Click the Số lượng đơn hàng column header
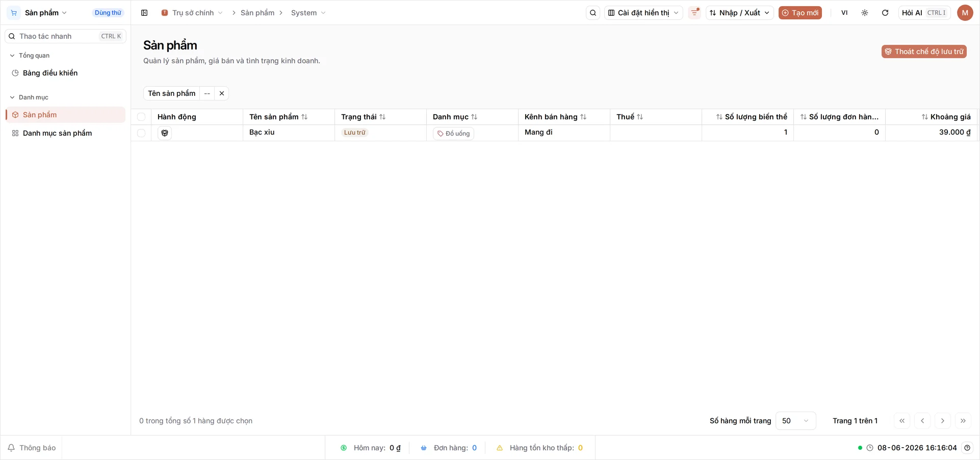The height and width of the screenshot is (460, 980). click(x=840, y=117)
